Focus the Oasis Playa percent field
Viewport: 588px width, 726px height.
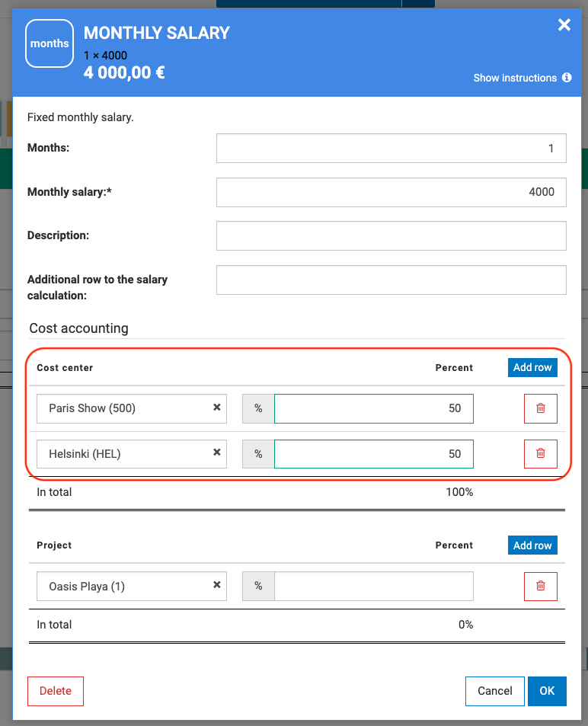373,586
